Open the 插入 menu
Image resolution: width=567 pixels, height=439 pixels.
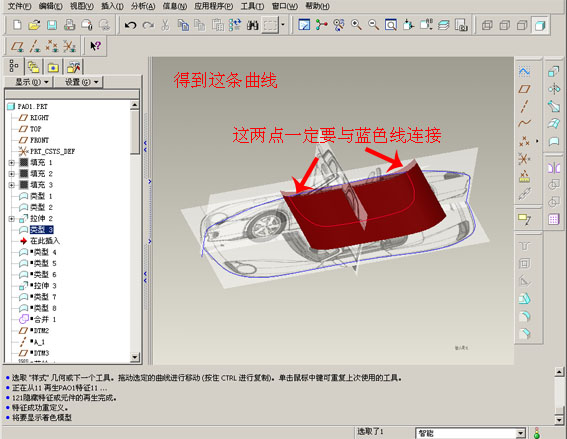[x=112, y=6]
